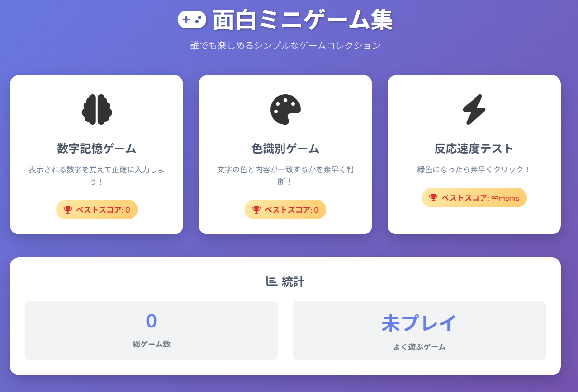Open the 数字記憶ゲーム title
The image size is (578, 392).
coord(96,149)
